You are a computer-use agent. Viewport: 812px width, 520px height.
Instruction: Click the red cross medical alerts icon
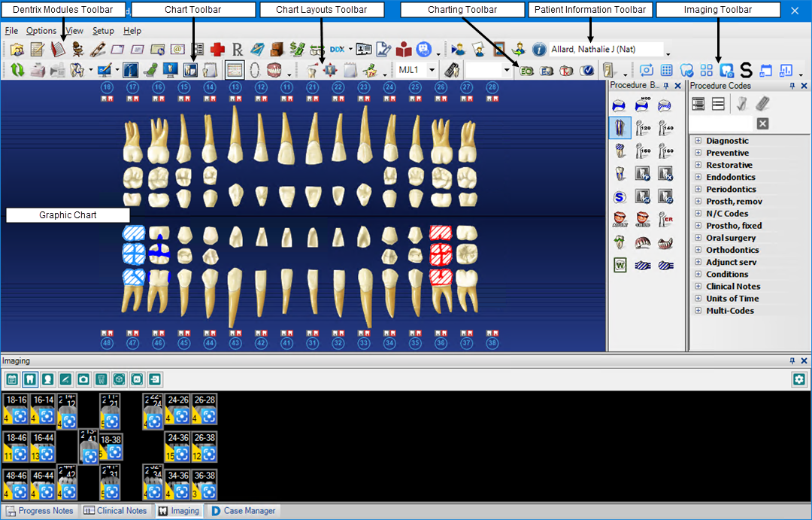pos(217,50)
